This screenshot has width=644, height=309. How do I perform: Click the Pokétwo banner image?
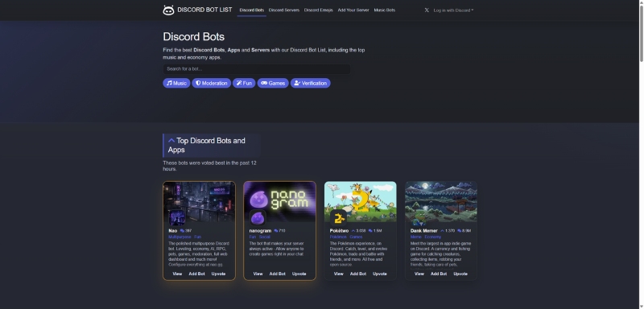click(361, 201)
